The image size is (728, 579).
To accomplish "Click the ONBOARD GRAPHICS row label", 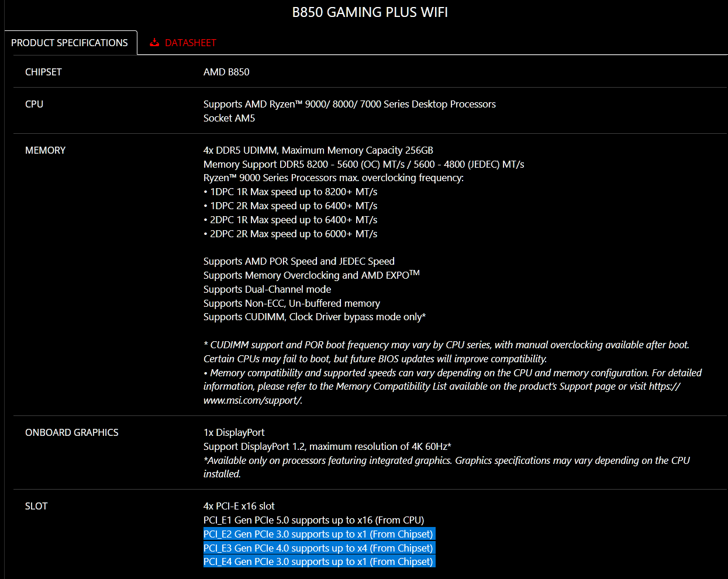I will 72,432.
